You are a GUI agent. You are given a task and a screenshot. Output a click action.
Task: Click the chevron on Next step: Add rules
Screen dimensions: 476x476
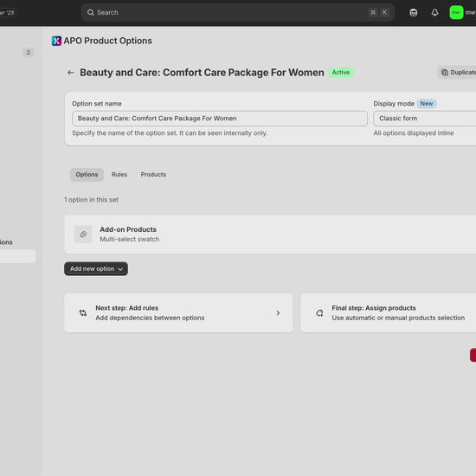coord(278,313)
